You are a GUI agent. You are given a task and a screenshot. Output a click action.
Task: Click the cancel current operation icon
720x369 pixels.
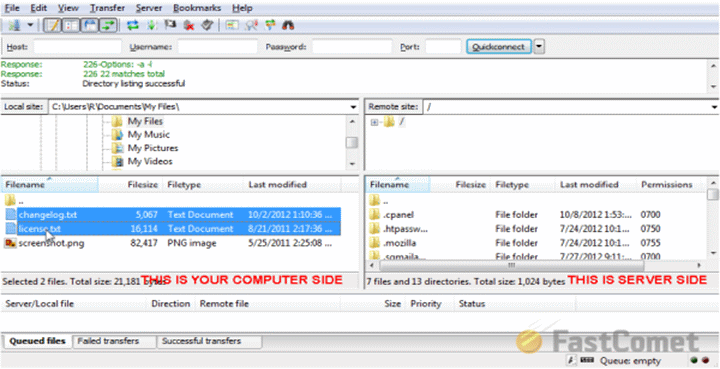point(170,25)
